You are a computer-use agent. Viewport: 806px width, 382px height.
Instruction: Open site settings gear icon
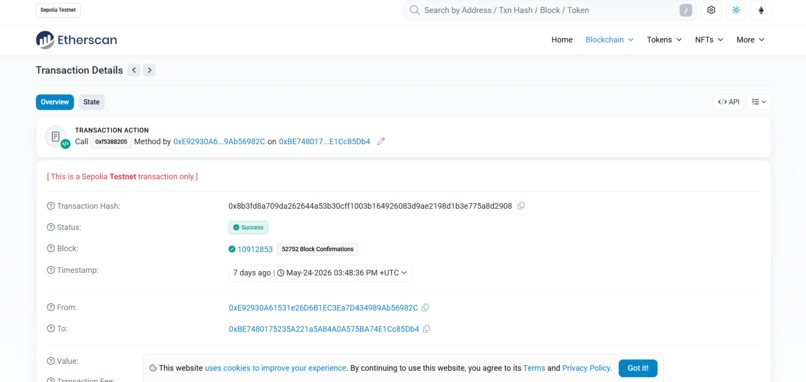click(x=711, y=10)
